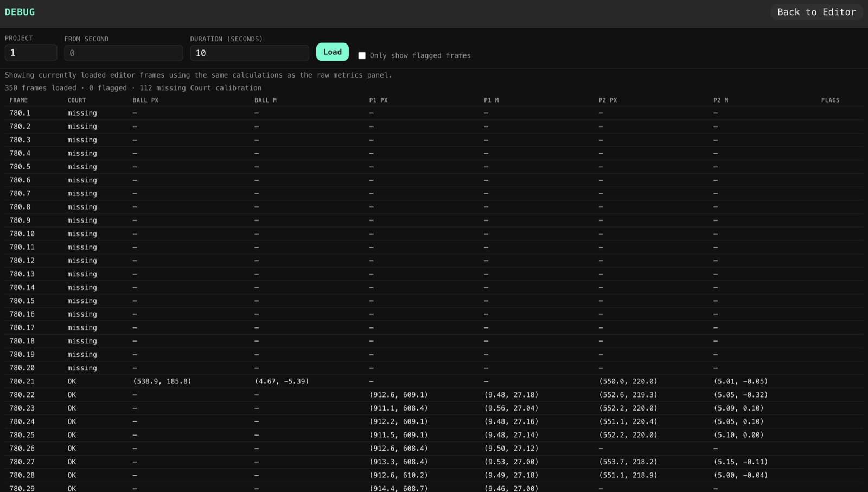Click the BALL M column header
This screenshot has height=492, width=868.
click(265, 100)
